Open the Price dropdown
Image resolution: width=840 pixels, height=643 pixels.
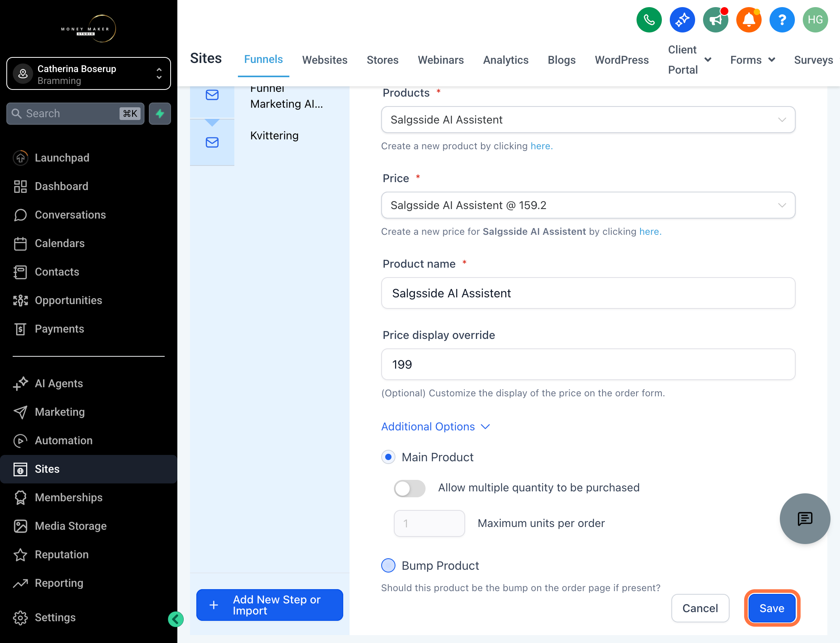588,205
